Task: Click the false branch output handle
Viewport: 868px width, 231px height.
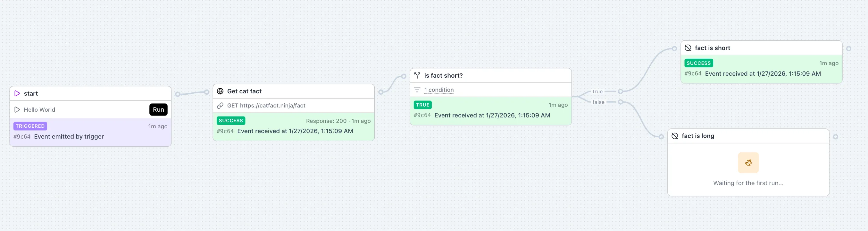Action: click(x=620, y=102)
